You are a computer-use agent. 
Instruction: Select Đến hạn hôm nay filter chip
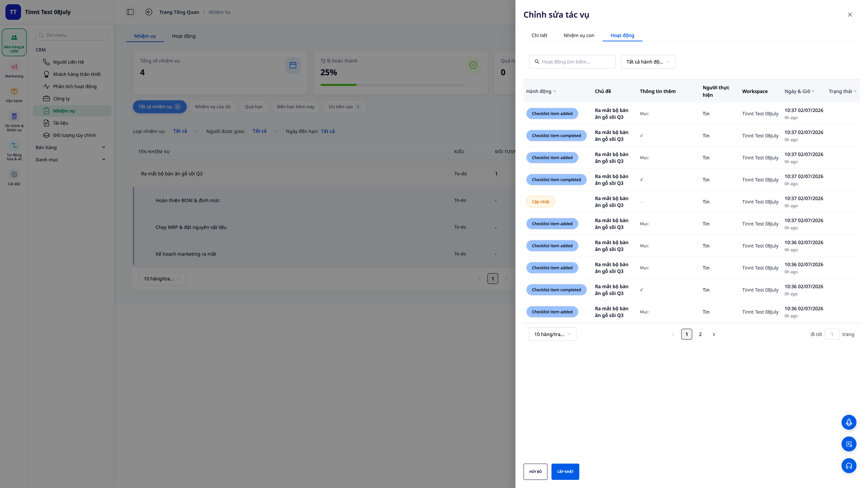tap(295, 107)
